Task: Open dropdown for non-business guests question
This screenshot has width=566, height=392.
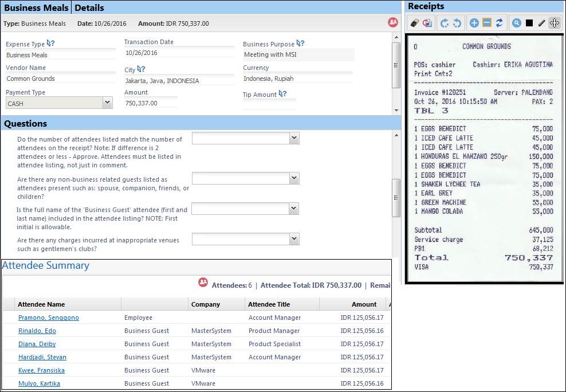Action: [x=294, y=179]
